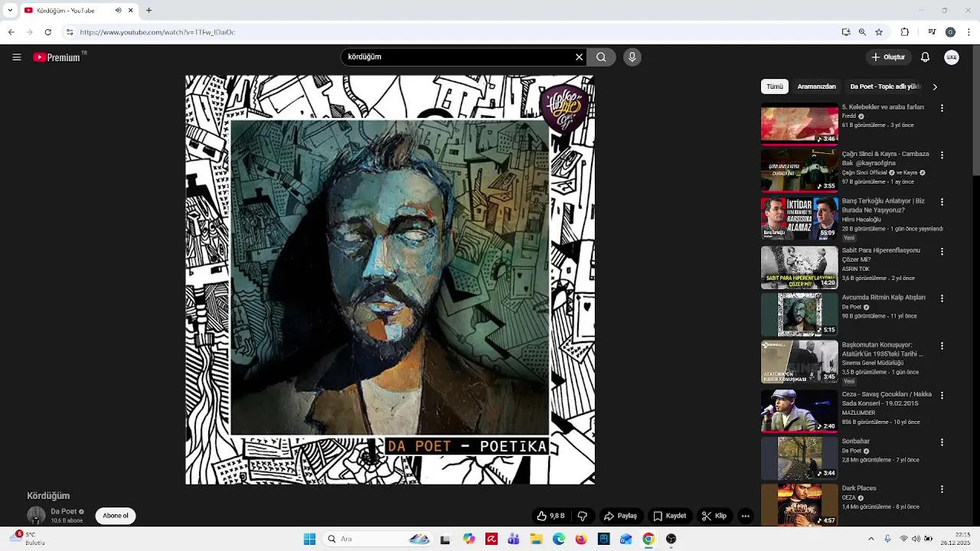Open options for 'Avcumda Ritmin Kalp Atışları' video
980x551 pixels.
tap(942, 299)
